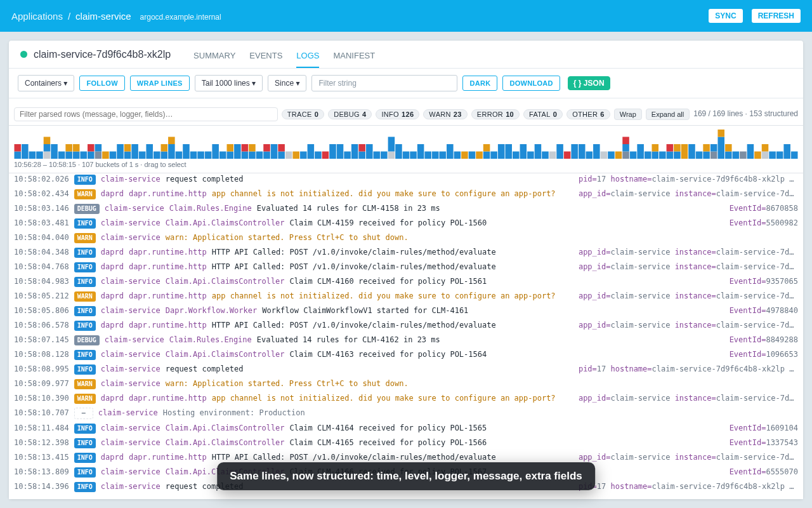Toggle the INFO level filter chip
The image size is (812, 508).
pyautogui.click(x=397, y=114)
